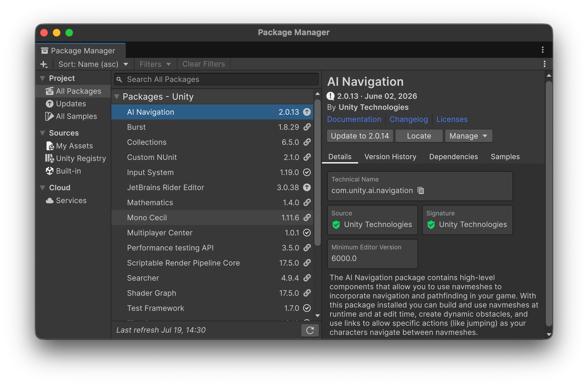Click the refresh icon beside Last refresh
The width and height of the screenshot is (588, 386).
310,330
